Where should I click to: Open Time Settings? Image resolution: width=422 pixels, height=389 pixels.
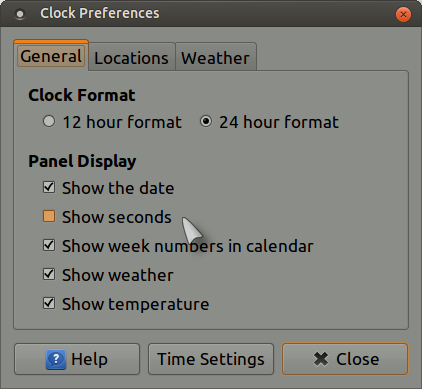tap(211, 359)
